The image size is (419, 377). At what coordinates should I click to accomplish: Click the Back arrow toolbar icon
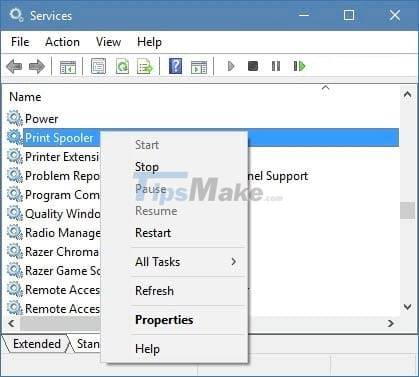click(14, 67)
